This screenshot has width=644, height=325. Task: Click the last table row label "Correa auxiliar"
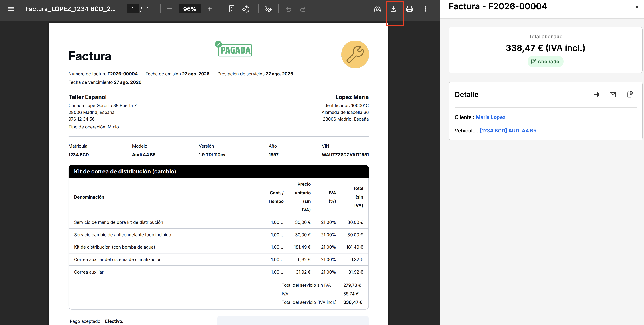click(89, 272)
